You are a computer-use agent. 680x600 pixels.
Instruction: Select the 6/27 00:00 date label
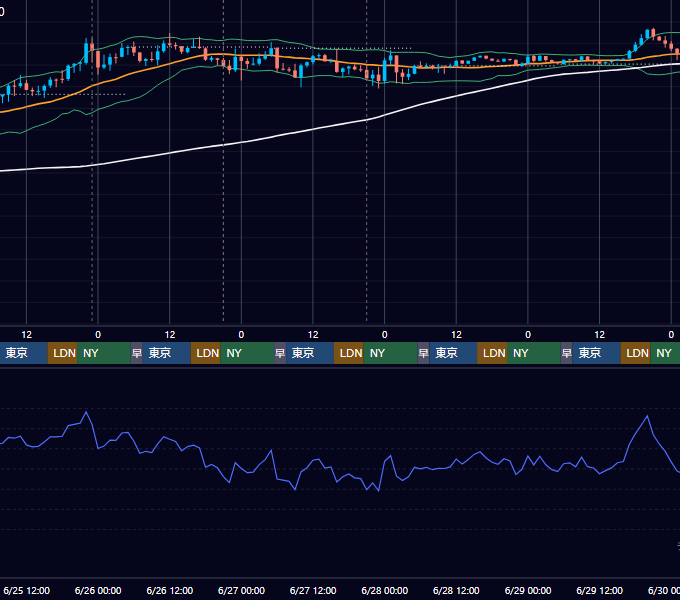241,590
